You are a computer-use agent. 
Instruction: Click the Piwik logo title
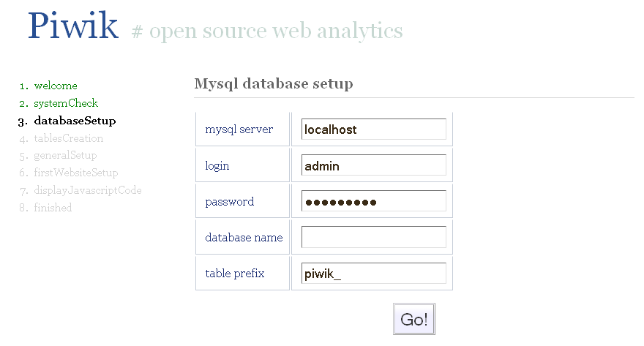tap(73, 26)
